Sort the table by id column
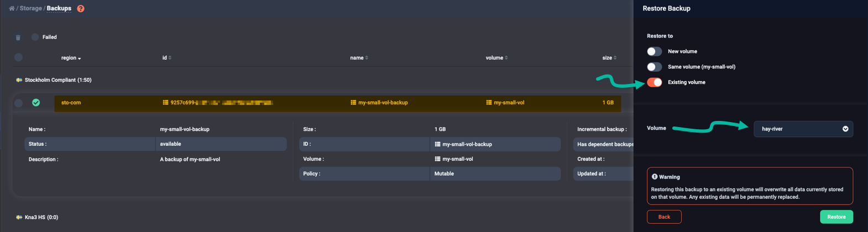868x232 pixels. pyautogui.click(x=166, y=58)
